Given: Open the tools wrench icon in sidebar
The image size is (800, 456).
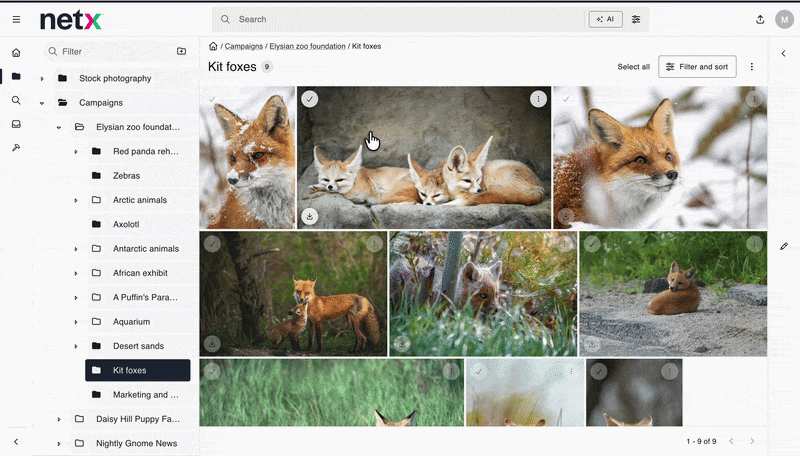Looking at the screenshot, I should click(16, 148).
